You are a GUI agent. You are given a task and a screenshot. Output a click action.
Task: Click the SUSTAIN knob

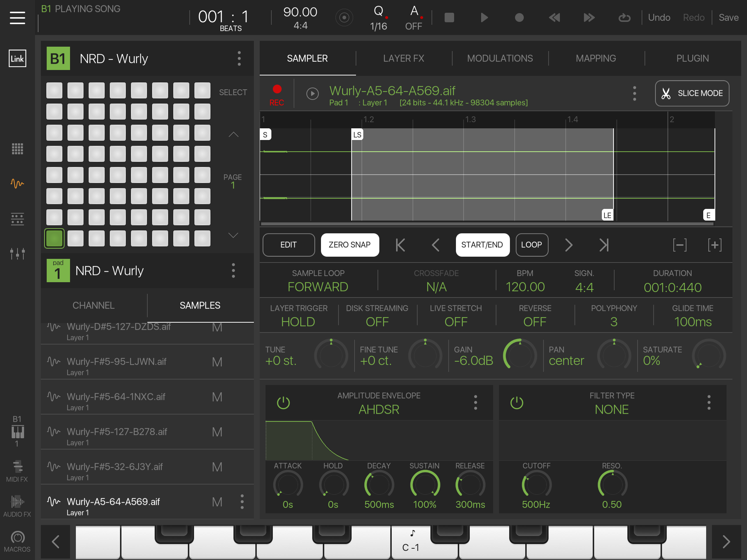(425, 484)
